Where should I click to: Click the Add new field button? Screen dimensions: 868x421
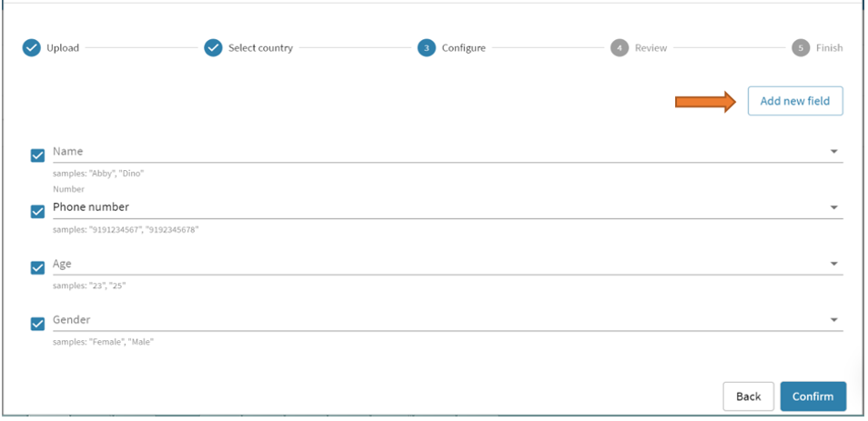pyautogui.click(x=794, y=101)
